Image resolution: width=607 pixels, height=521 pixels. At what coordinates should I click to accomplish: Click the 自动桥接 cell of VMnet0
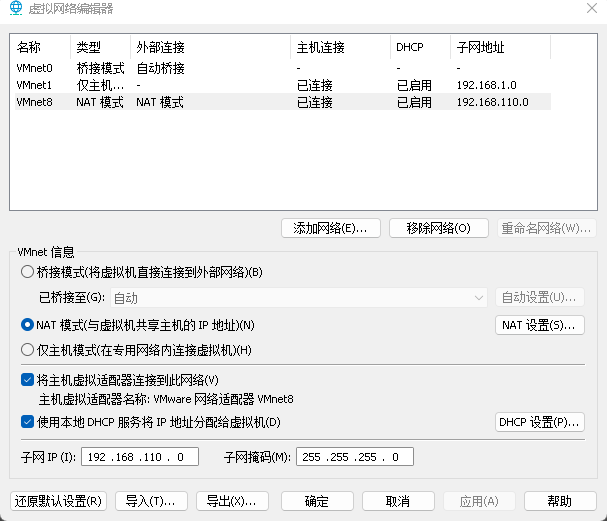click(160, 69)
